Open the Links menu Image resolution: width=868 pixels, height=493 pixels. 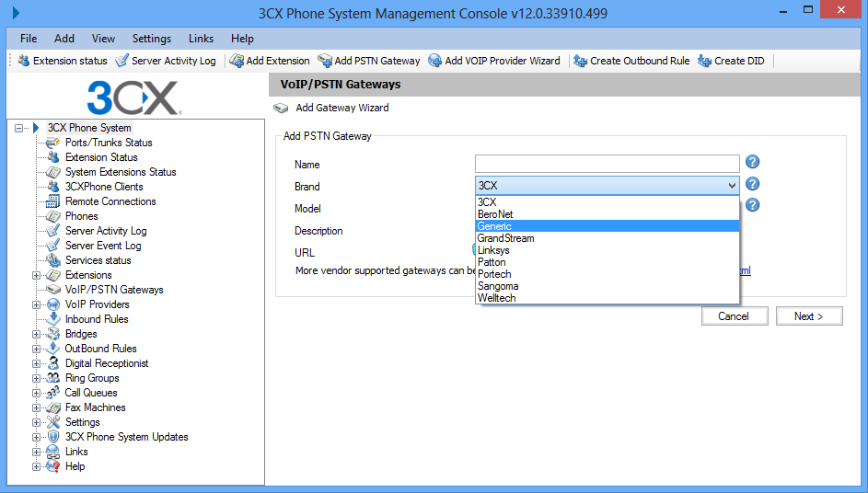tap(201, 39)
